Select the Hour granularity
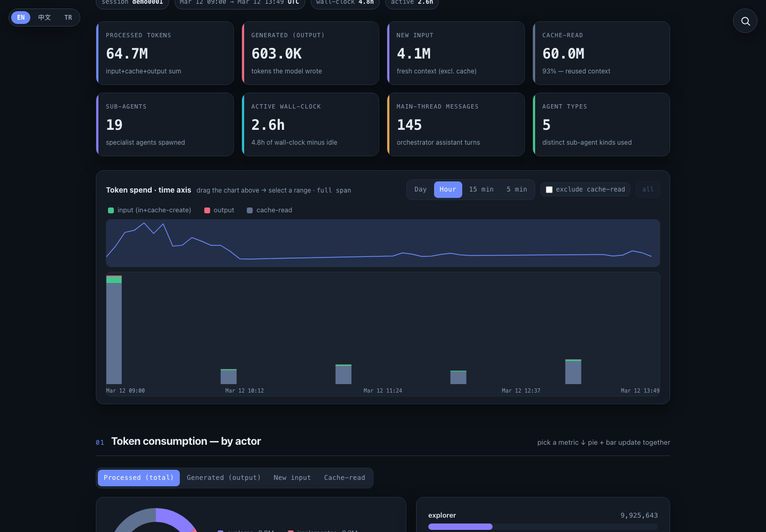Viewport: 766px width, 532px height. coord(448,189)
